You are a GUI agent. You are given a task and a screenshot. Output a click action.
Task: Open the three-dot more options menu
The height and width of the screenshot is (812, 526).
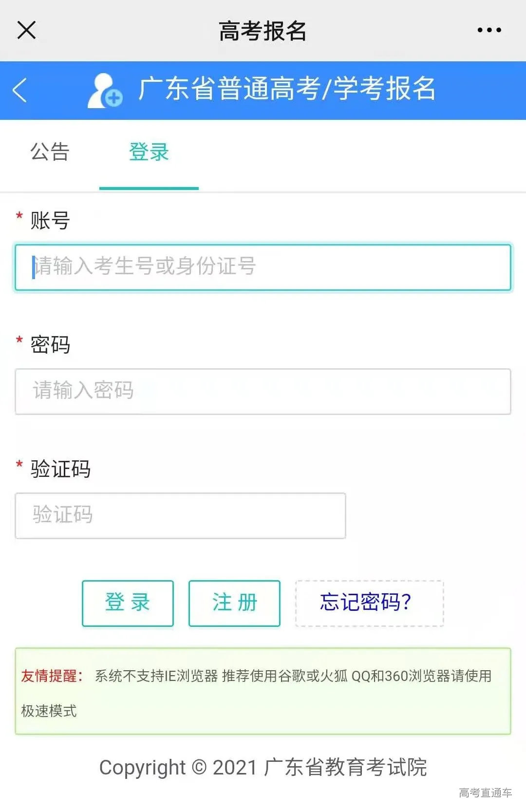click(x=488, y=29)
